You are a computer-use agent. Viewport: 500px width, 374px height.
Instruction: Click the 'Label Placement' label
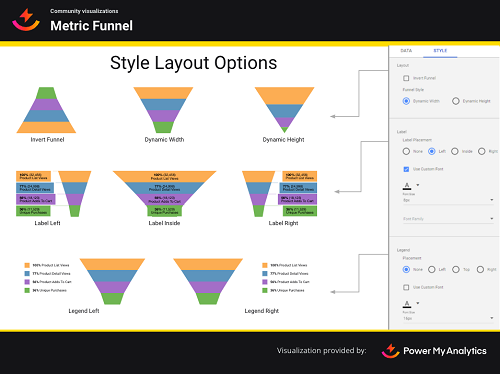tap(417, 140)
